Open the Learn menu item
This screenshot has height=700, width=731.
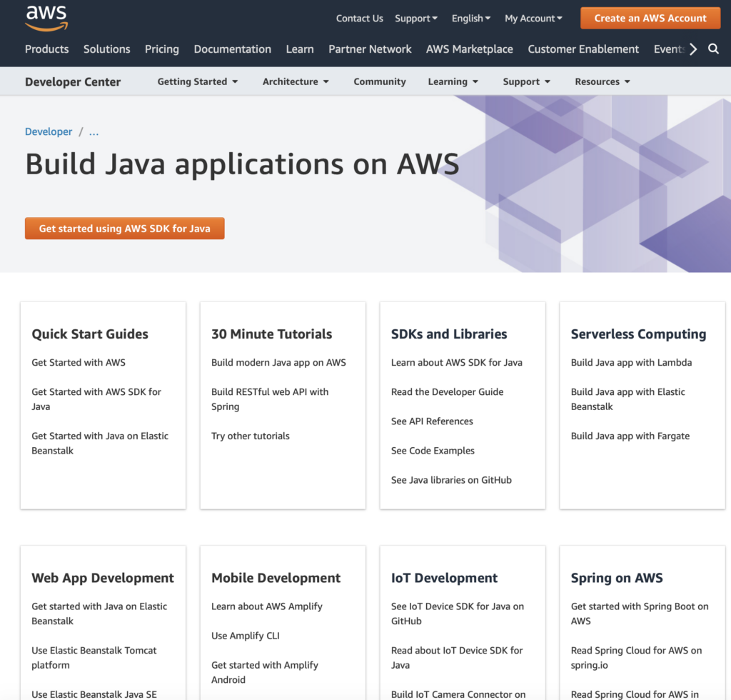300,49
